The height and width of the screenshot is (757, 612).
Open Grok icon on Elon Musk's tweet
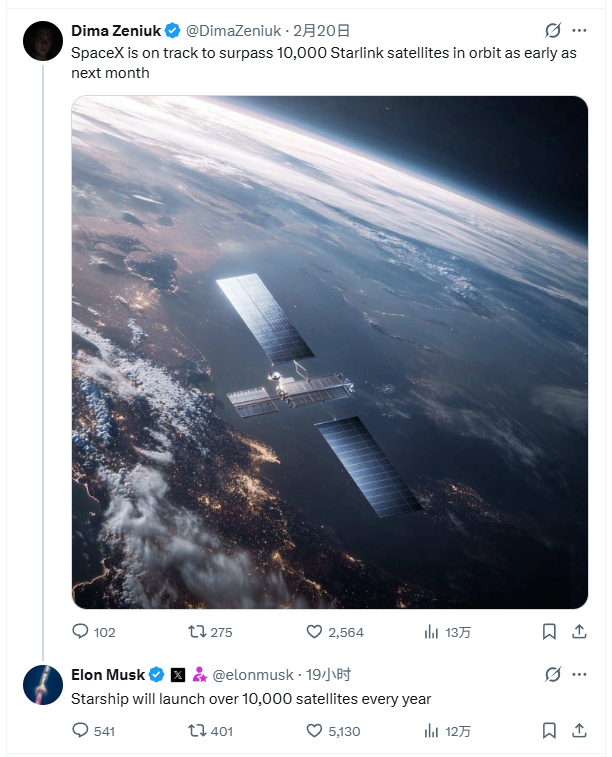coord(552,675)
